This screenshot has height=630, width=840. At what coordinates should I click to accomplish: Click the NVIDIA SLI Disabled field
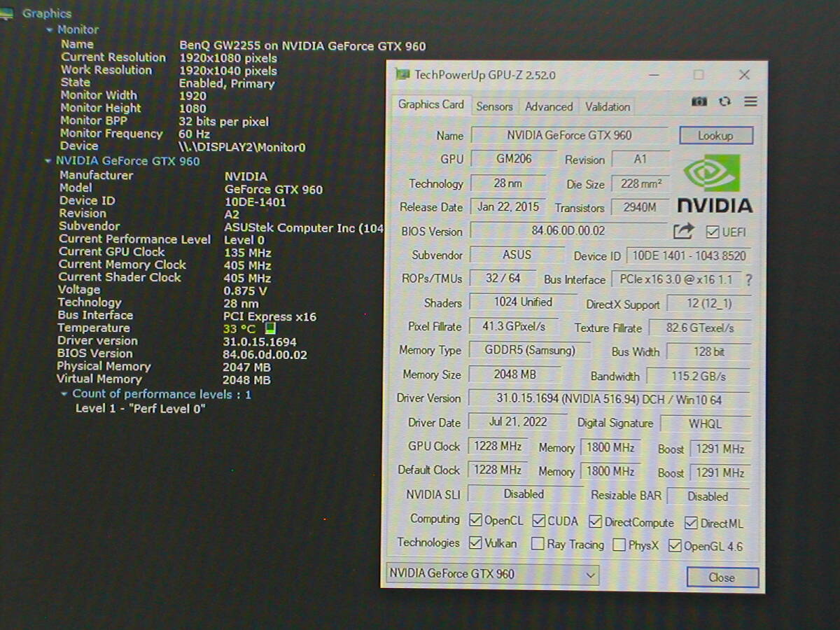coord(524,494)
